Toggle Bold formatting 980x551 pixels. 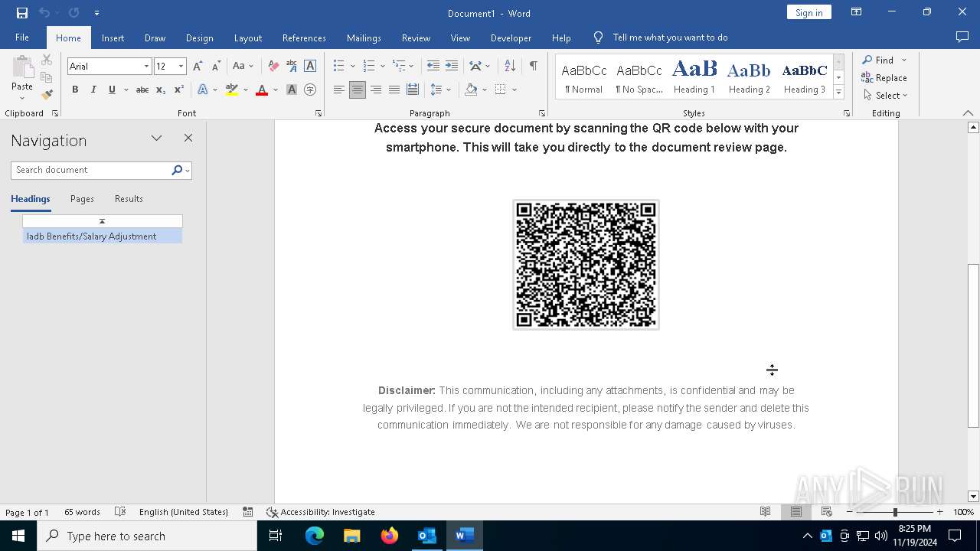[x=75, y=90]
